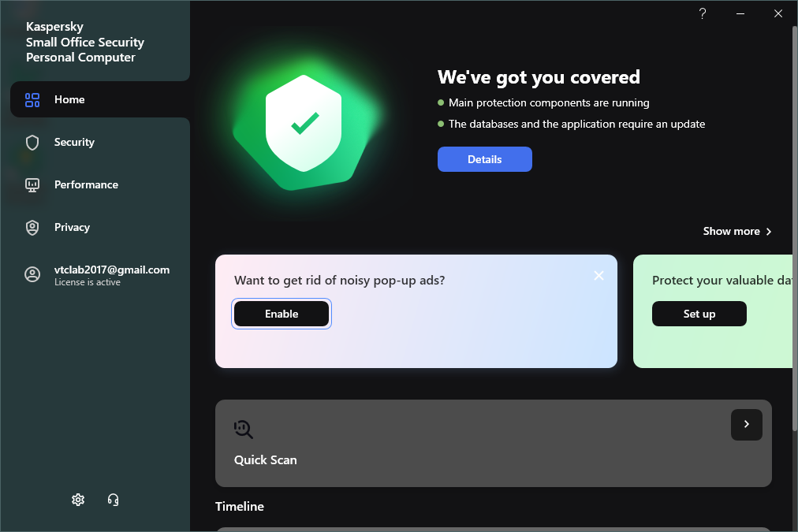
Task: Open help with the question mark icon
Action: click(703, 13)
